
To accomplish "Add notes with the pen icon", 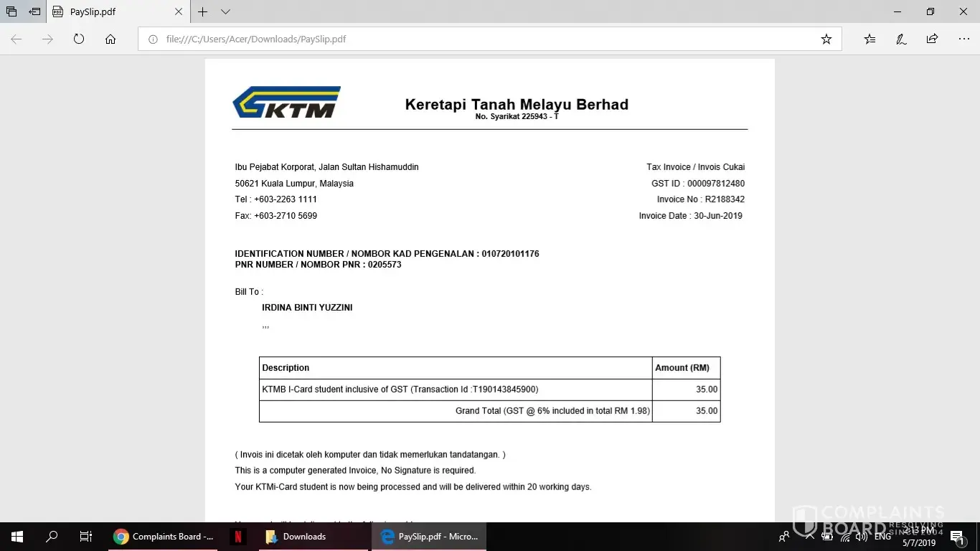I will pyautogui.click(x=901, y=39).
